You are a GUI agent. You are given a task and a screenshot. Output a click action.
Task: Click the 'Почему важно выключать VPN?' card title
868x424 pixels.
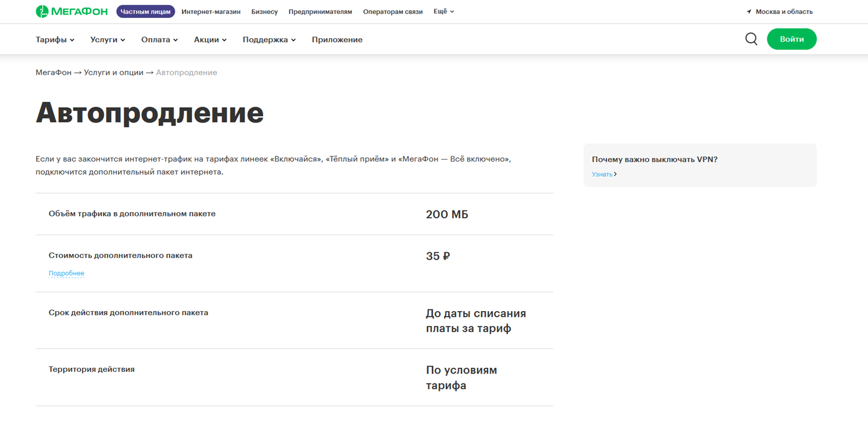tap(654, 160)
